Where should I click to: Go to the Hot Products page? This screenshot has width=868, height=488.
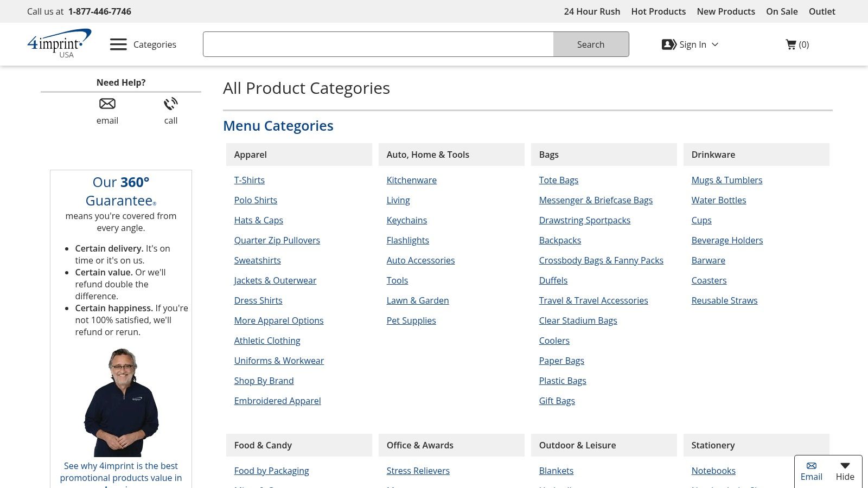tap(658, 11)
